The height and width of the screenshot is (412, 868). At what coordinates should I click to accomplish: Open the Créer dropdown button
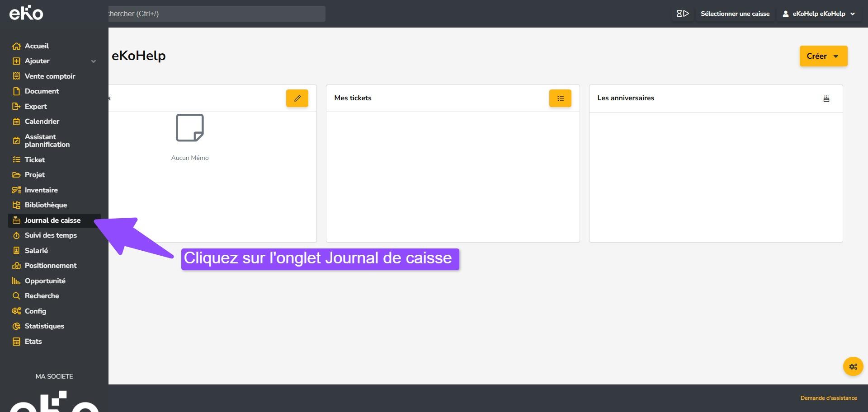(823, 56)
